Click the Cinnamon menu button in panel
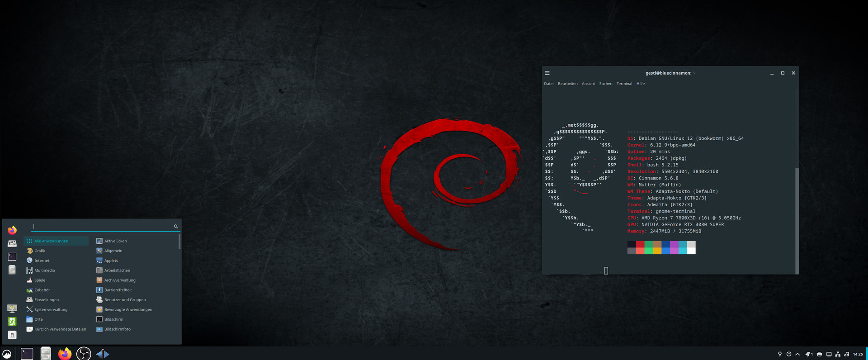The image size is (868, 360). tap(7, 354)
